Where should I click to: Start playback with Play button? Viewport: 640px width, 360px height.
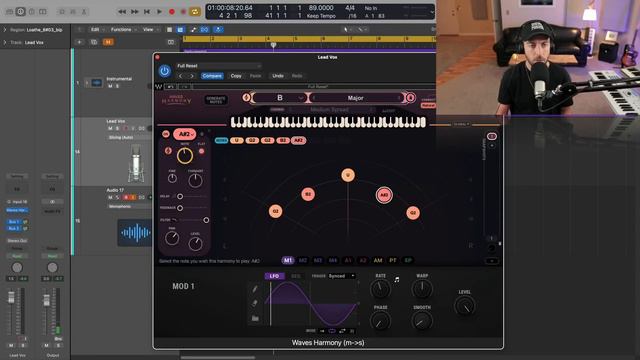pos(160,12)
